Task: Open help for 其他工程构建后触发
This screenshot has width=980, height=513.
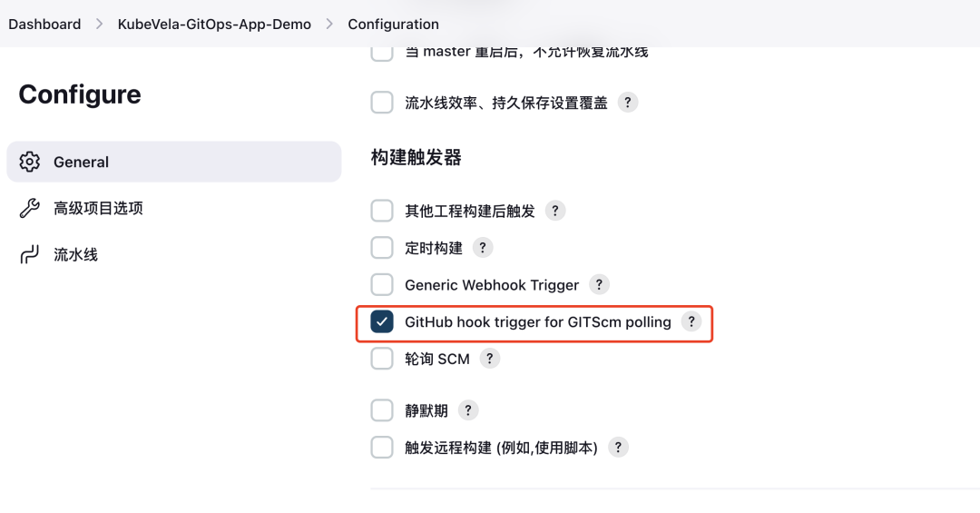Action: coord(555,211)
